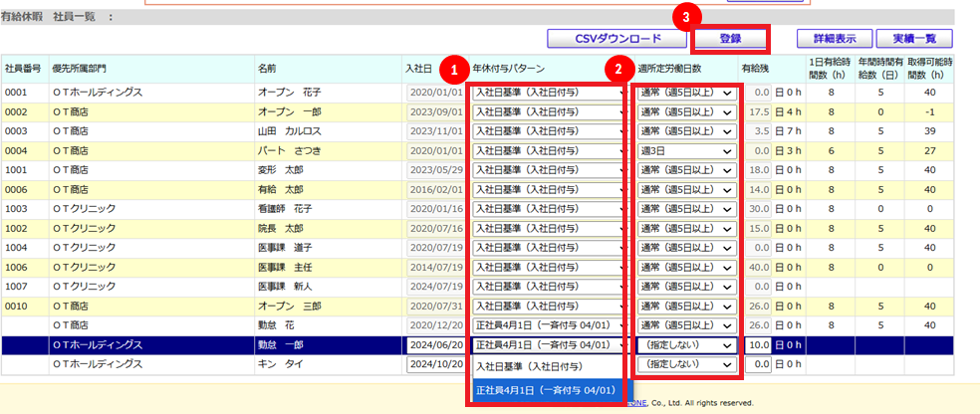Click the name 医事課 主任
The width and height of the screenshot is (980, 414).
[x=285, y=268]
